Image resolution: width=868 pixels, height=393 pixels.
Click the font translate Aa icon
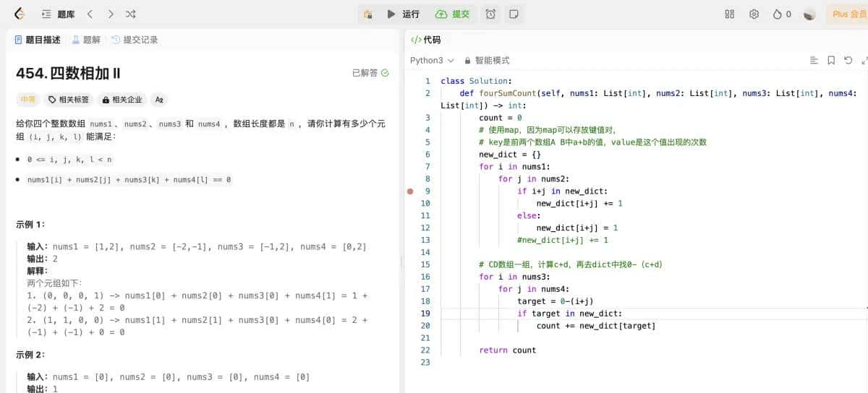159,100
